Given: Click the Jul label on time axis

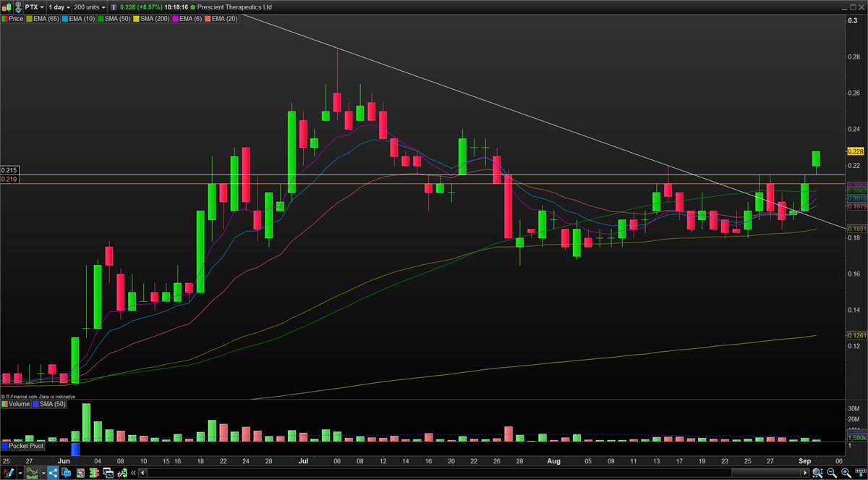Looking at the screenshot, I should (x=304, y=460).
